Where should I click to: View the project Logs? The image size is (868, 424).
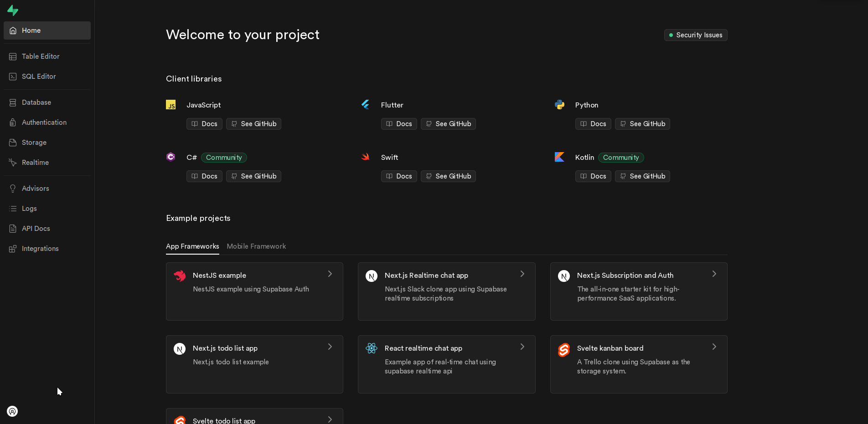coord(29,208)
